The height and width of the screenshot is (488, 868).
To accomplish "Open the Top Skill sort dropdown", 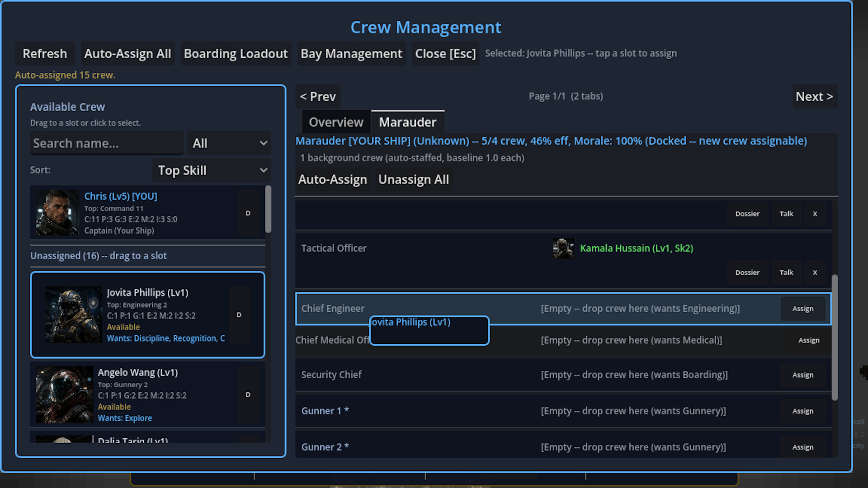I will pos(212,170).
